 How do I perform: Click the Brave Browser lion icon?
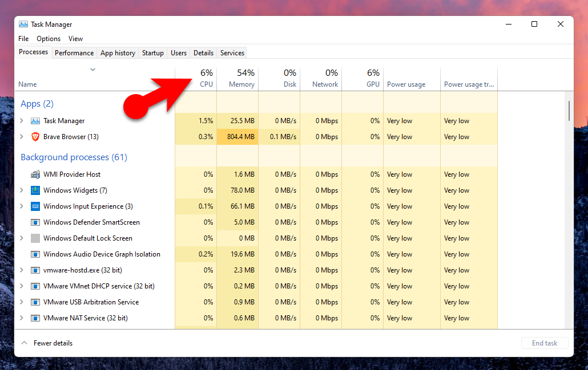35,137
